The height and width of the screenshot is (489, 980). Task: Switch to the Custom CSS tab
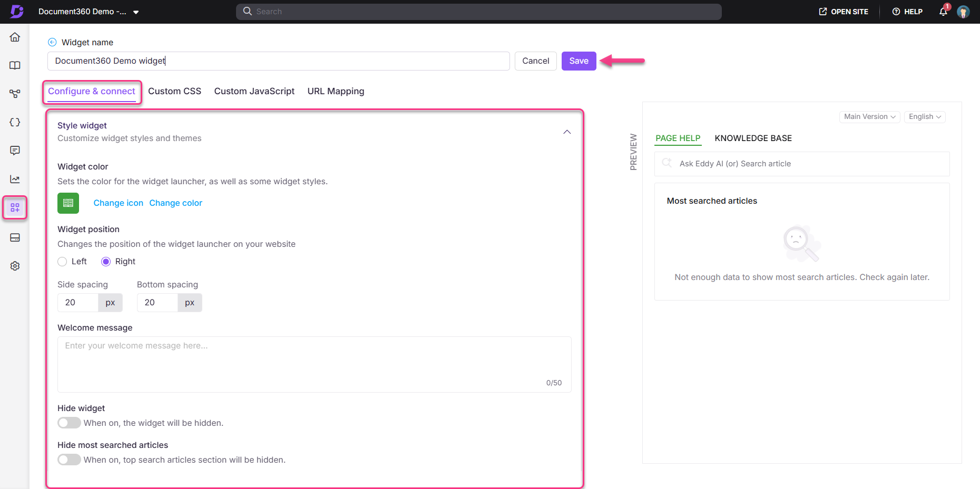coord(174,91)
